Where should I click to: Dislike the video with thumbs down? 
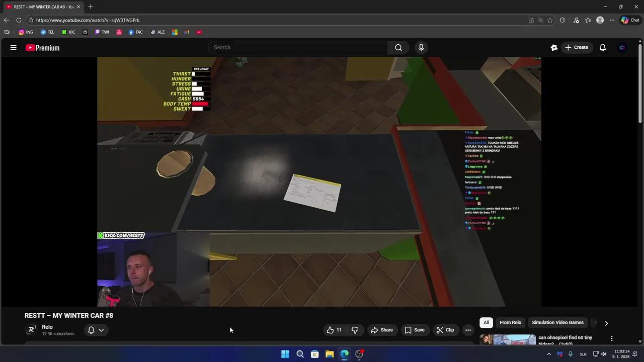point(355,330)
